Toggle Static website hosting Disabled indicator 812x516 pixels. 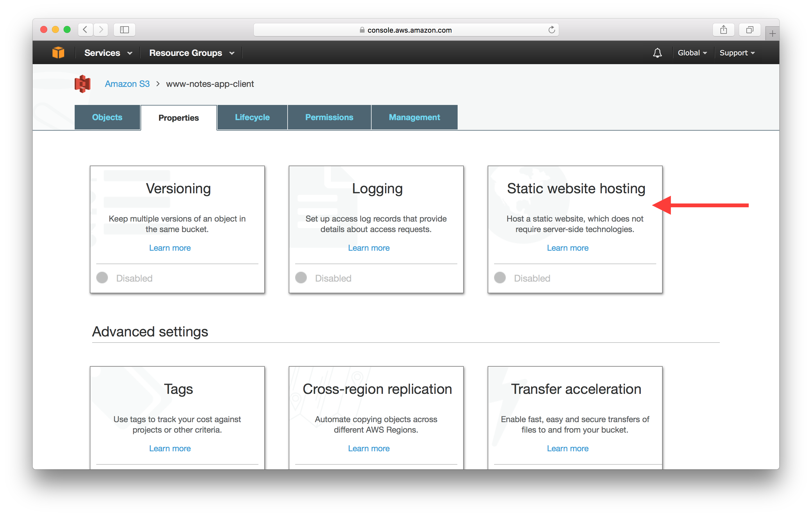coord(500,278)
